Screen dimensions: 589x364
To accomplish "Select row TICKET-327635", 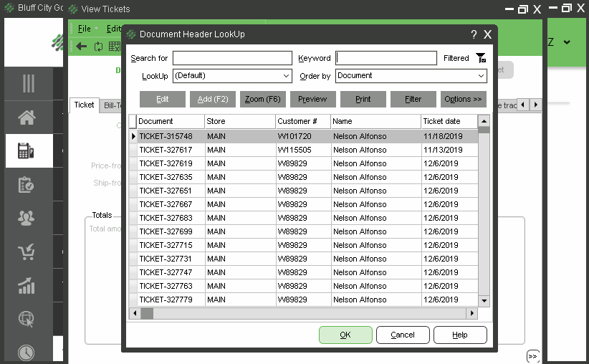I will pyautogui.click(x=304, y=177).
